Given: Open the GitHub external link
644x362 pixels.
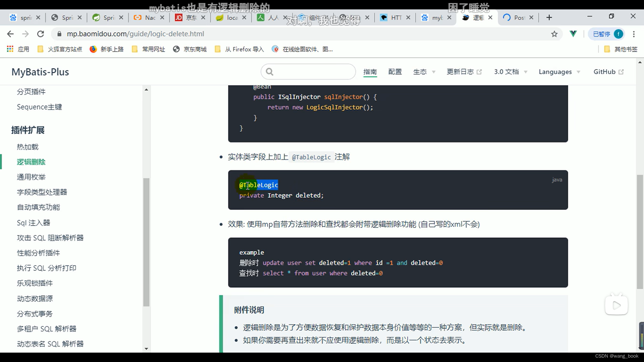Looking at the screenshot, I should pos(608,72).
